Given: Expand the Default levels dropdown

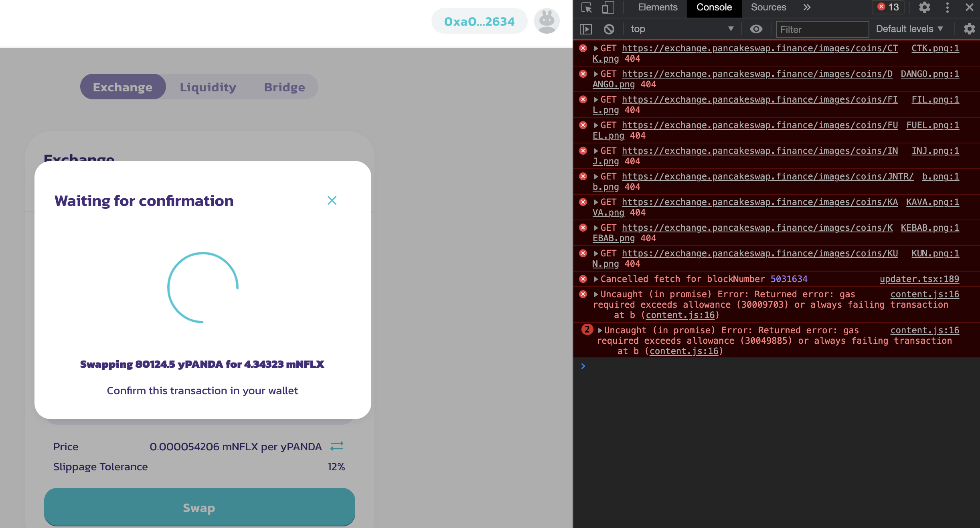Looking at the screenshot, I should tap(909, 28).
